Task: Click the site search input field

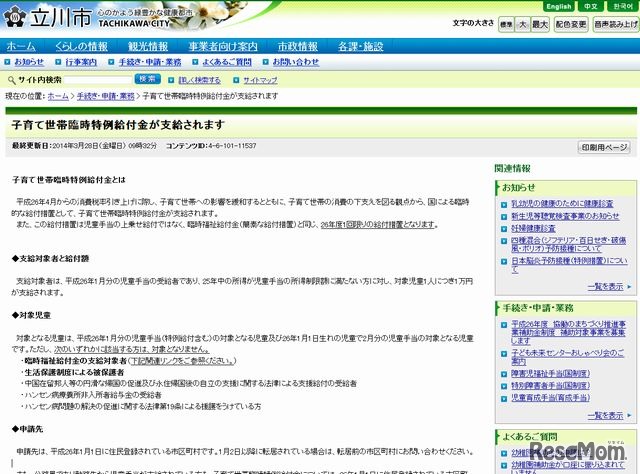Action: point(98,80)
